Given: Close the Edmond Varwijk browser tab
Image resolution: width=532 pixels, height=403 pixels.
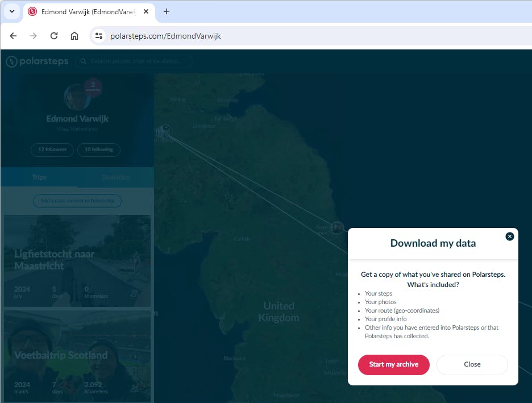Looking at the screenshot, I should coord(146,11).
